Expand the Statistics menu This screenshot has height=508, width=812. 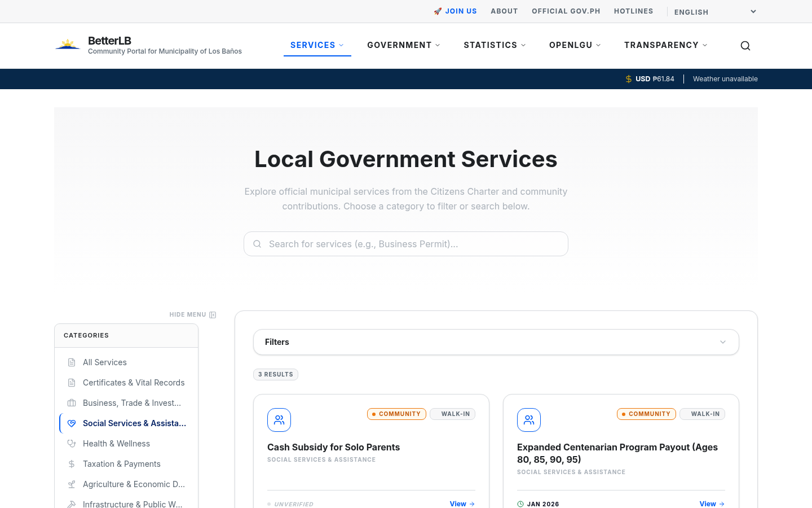click(x=495, y=45)
